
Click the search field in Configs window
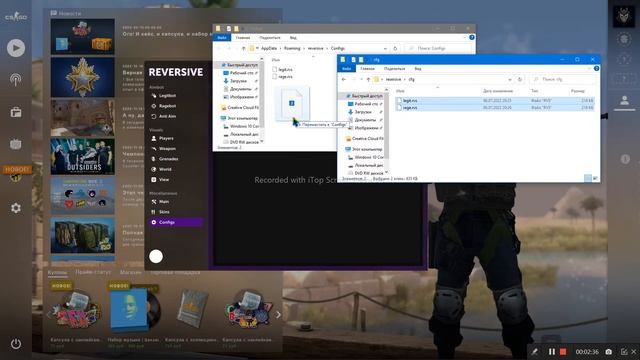[x=438, y=48]
